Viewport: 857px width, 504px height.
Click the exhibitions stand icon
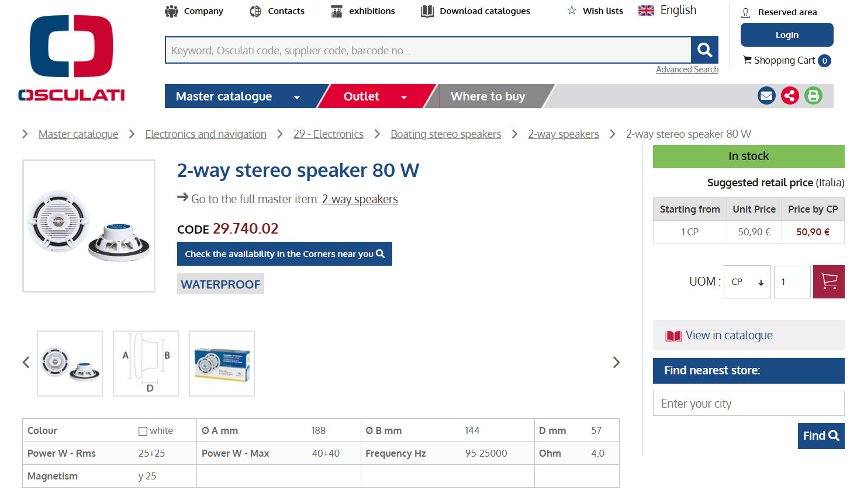(337, 11)
